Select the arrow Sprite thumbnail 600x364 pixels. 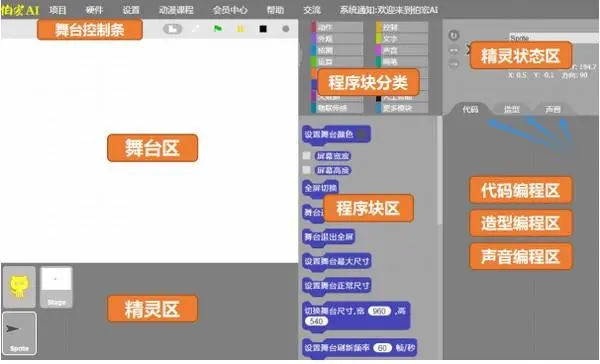click(20, 333)
